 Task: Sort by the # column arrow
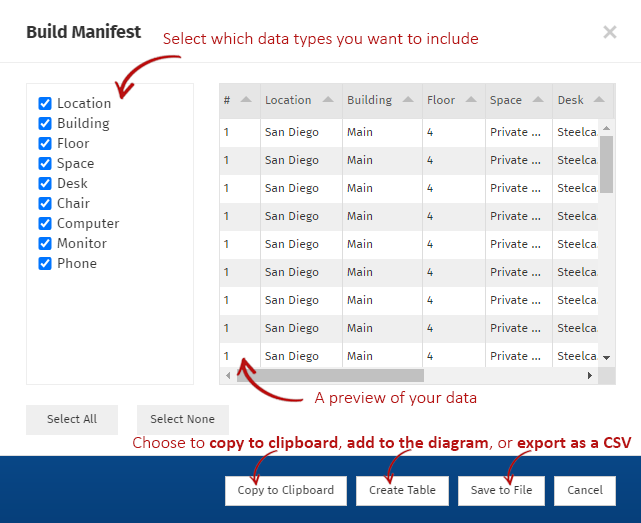(x=246, y=100)
